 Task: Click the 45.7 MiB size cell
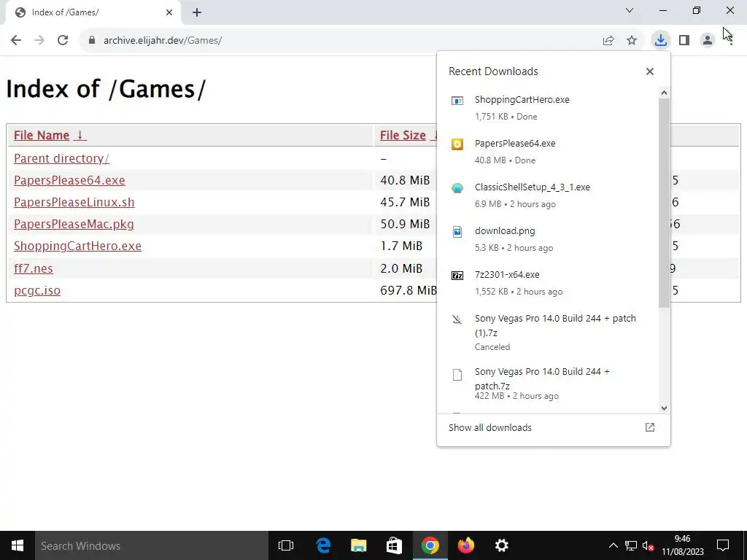(x=405, y=202)
